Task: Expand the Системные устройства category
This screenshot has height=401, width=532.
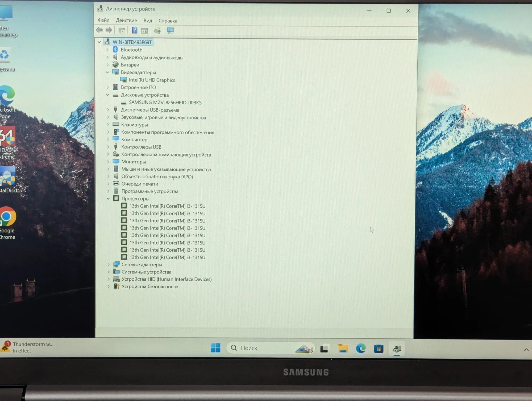Action: click(x=109, y=272)
